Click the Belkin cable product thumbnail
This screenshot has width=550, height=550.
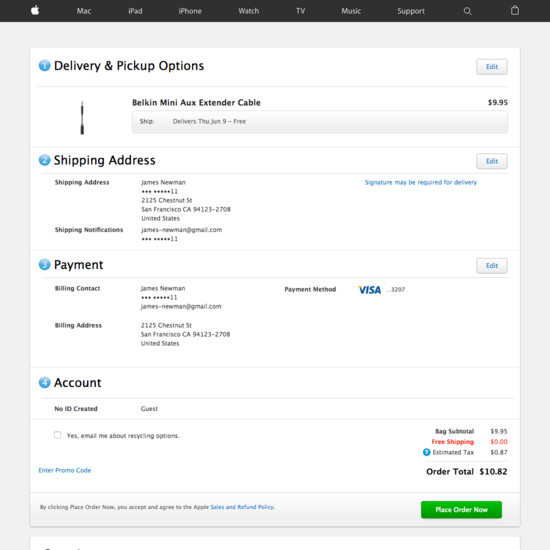pos(82,118)
